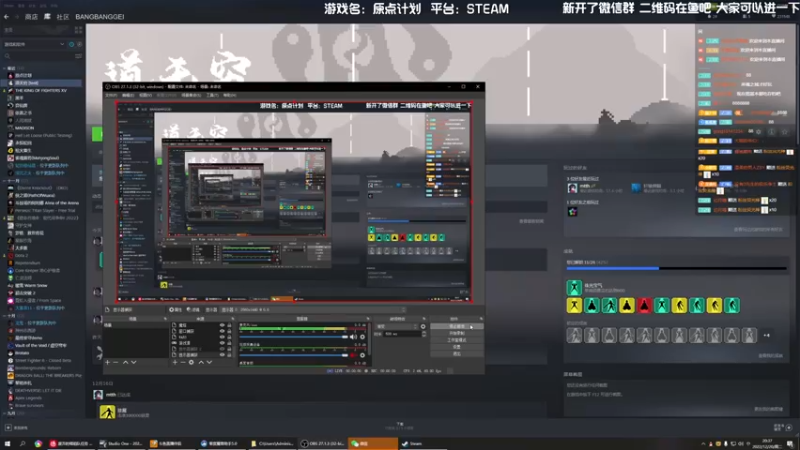Click OBS start recording button
The width and height of the screenshot is (800, 450).
[x=457, y=333]
